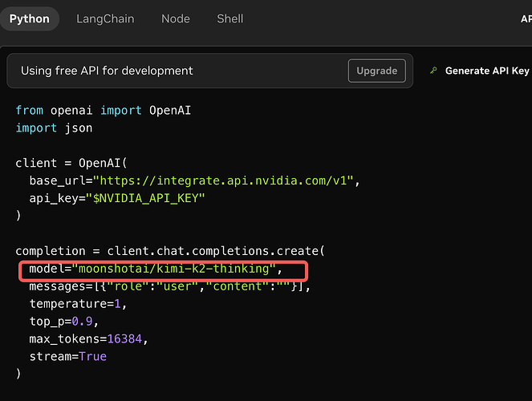532x401 pixels.
Task: Show the Shell code example tab
Action: [x=230, y=18]
